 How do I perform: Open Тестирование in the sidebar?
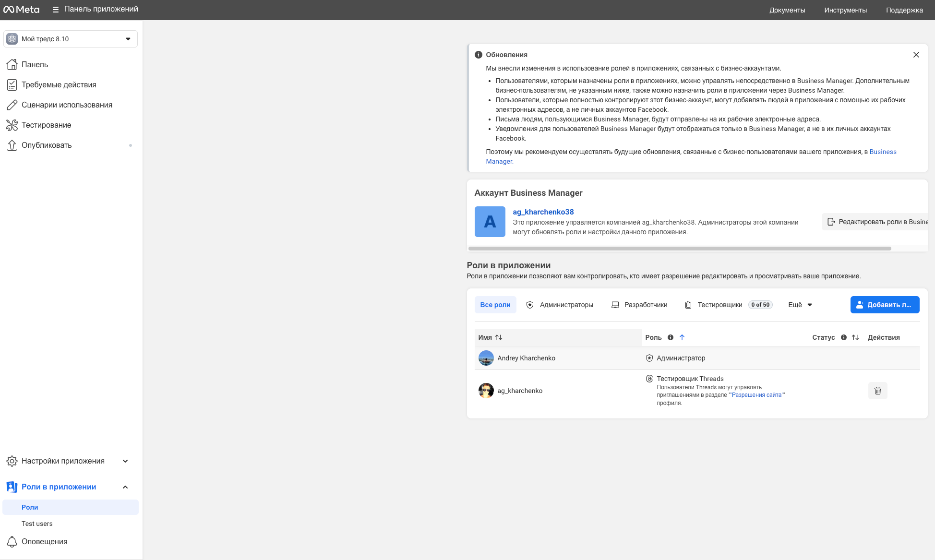(70, 125)
